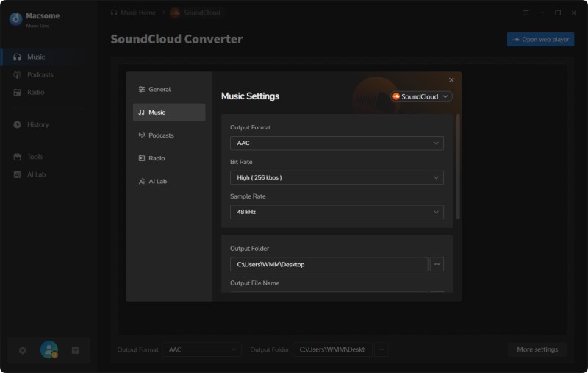Screen dimensions: 588x373
Task: Click the bottom bar Output Folder path field
Action: (x=332, y=349)
